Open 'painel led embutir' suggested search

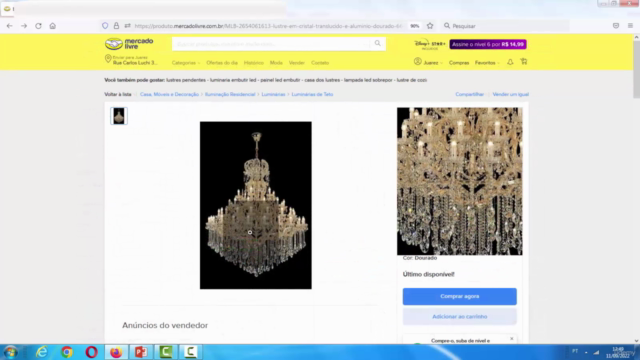[x=280, y=80]
